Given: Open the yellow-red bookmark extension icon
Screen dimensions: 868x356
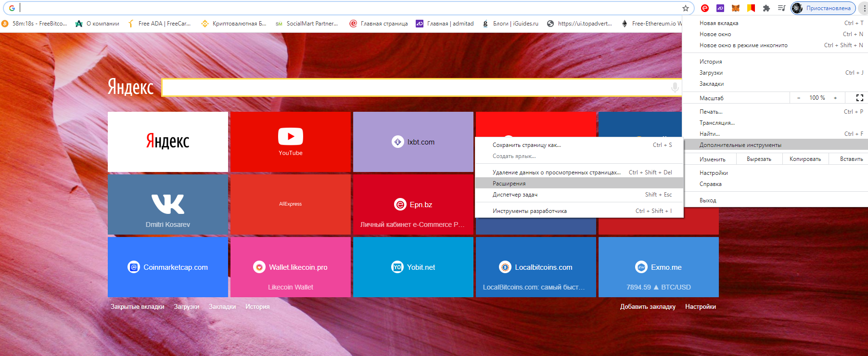Looking at the screenshot, I should 751,8.
